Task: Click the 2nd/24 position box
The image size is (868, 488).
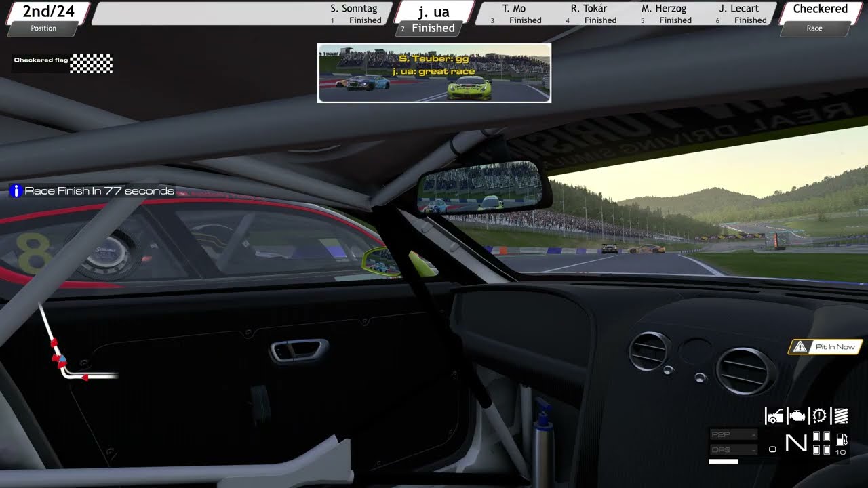Action: (x=47, y=12)
